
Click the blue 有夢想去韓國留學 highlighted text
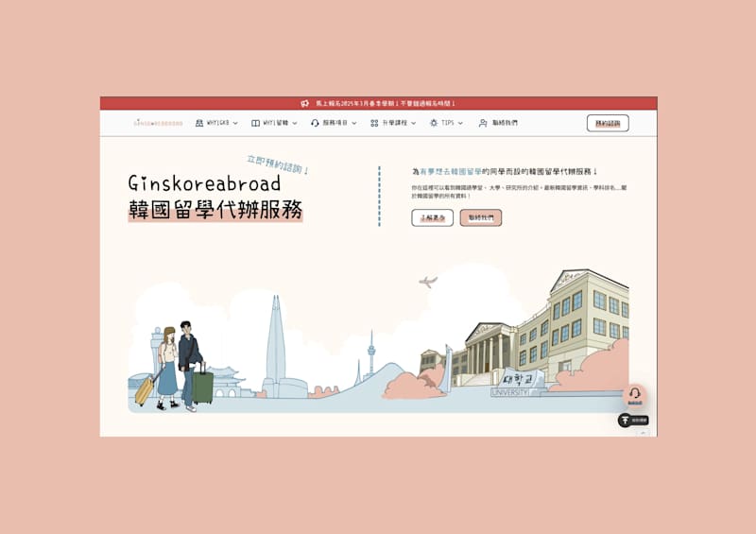[x=451, y=171]
